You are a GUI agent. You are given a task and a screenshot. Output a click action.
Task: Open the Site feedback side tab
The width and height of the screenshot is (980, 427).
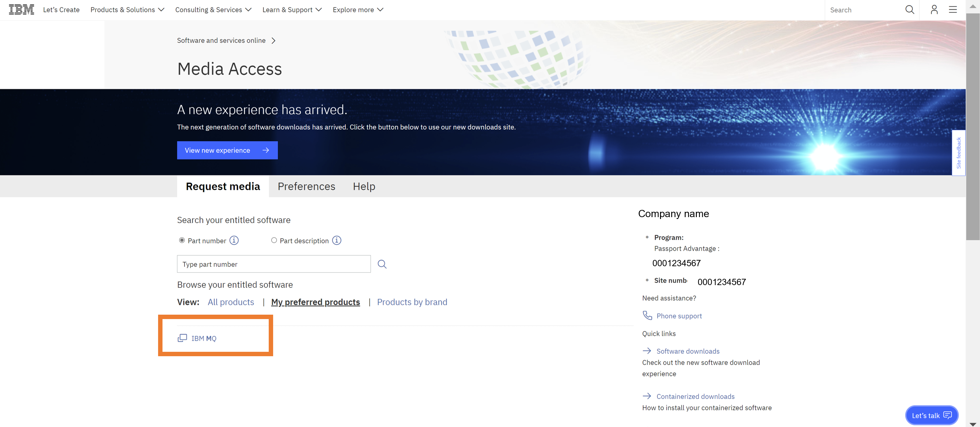coord(958,153)
